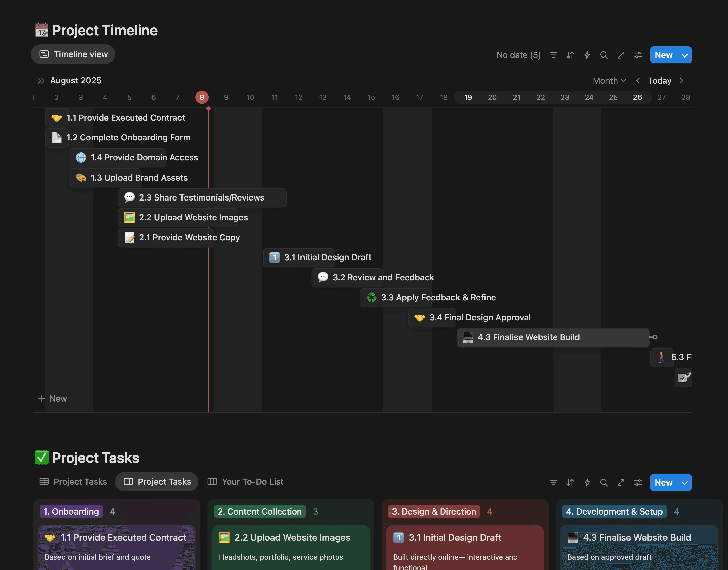
Task: Click Today to jump to current date
Action: (x=659, y=81)
